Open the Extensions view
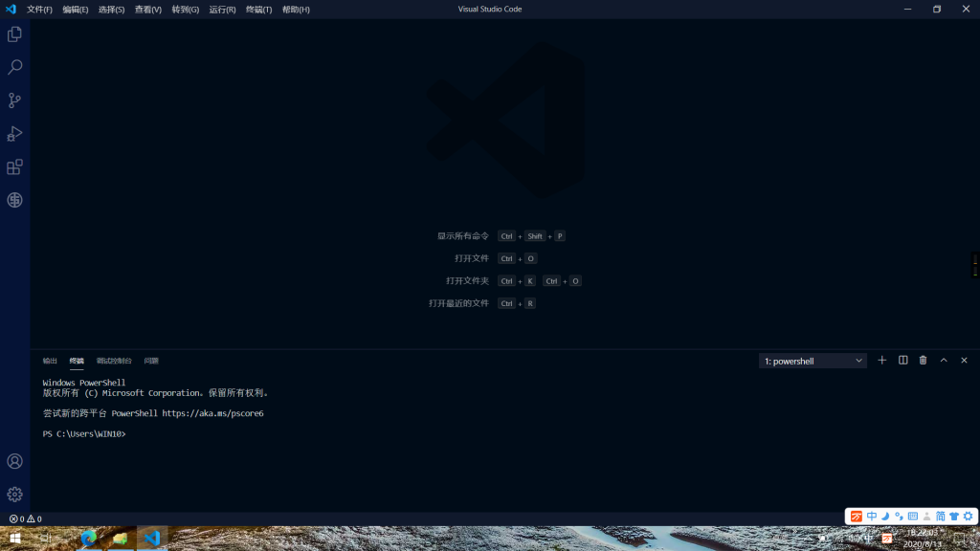 14,166
